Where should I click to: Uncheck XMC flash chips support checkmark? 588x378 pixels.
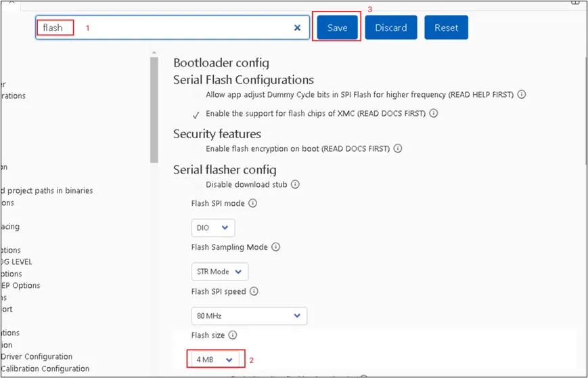[x=196, y=114]
